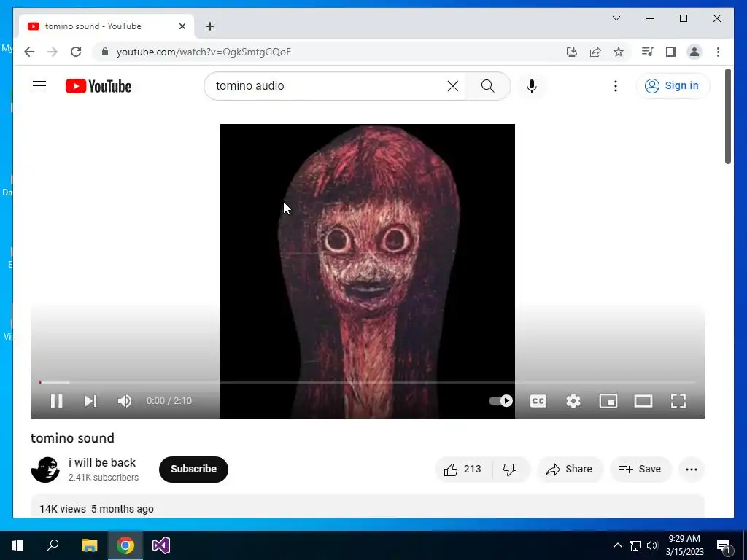Select the address bar URL
This screenshot has width=747, height=560.
(204, 52)
